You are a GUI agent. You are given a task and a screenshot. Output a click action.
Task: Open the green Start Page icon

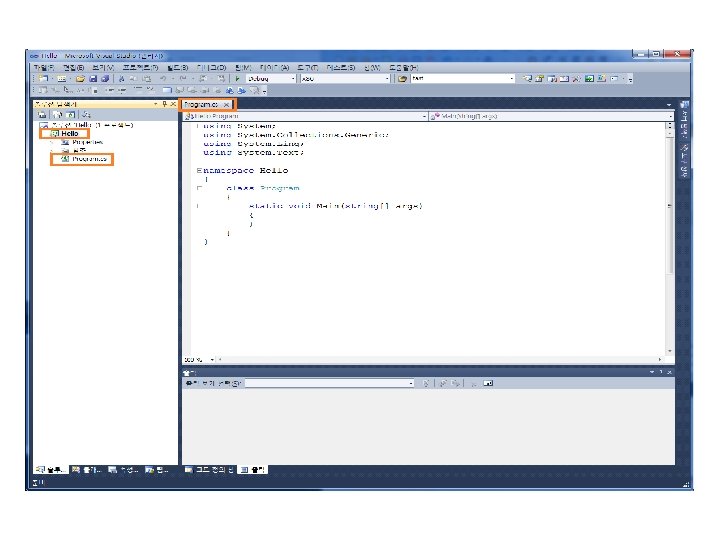[x=589, y=79]
